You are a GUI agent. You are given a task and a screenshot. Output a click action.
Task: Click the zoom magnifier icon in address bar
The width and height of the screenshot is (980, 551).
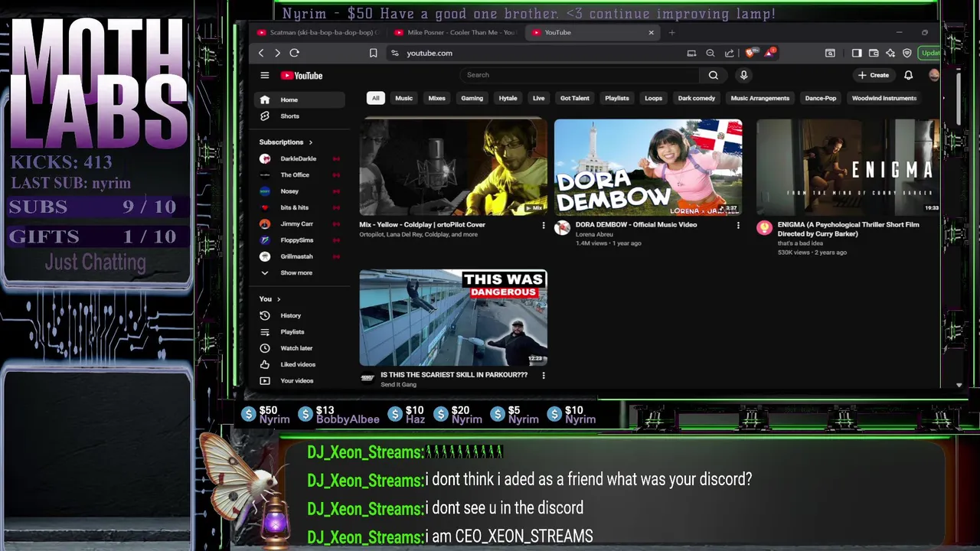click(710, 53)
